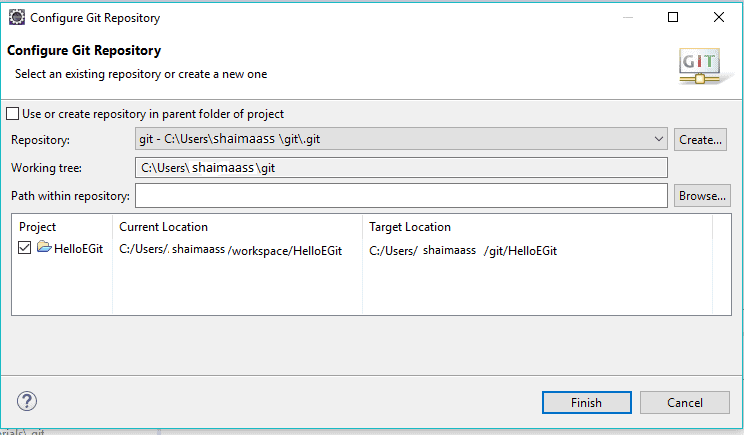Click the Target Location column header
The height and width of the screenshot is (435, 744).
(410, 227)
